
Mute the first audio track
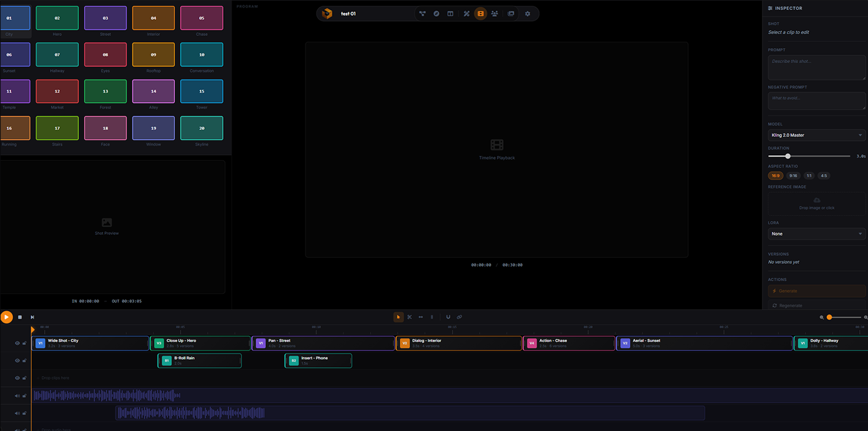click(x=17, y=396)
